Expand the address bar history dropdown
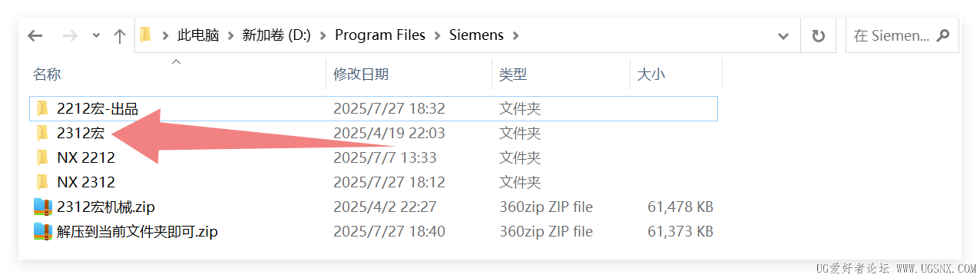The width and height of the screenshot is (980, 278). [x=783, y=35]
